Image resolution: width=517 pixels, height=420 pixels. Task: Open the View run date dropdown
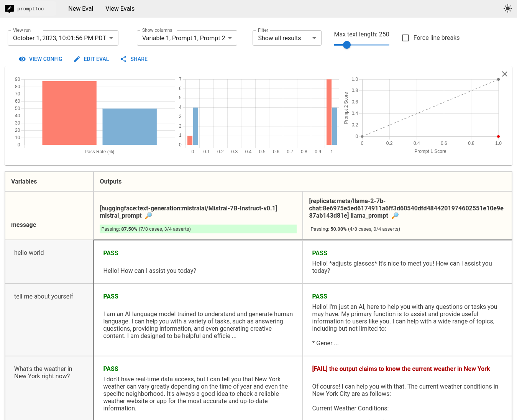63,38
